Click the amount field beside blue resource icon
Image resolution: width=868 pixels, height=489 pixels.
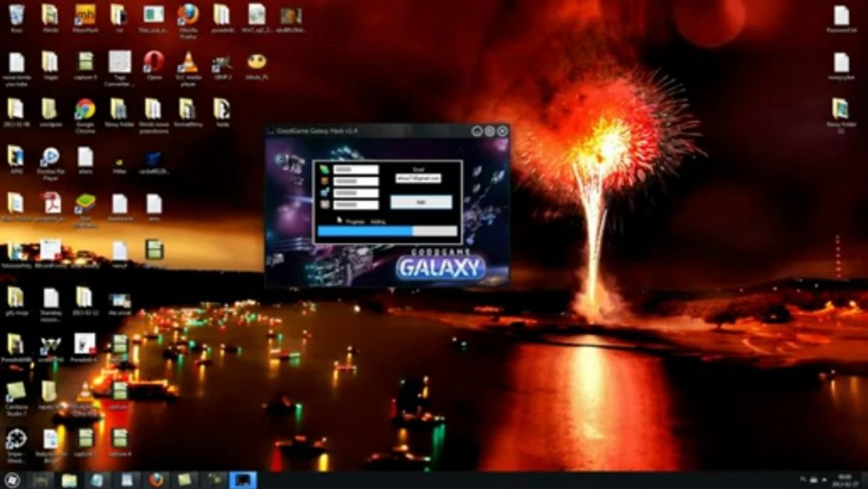click(356, 193)
